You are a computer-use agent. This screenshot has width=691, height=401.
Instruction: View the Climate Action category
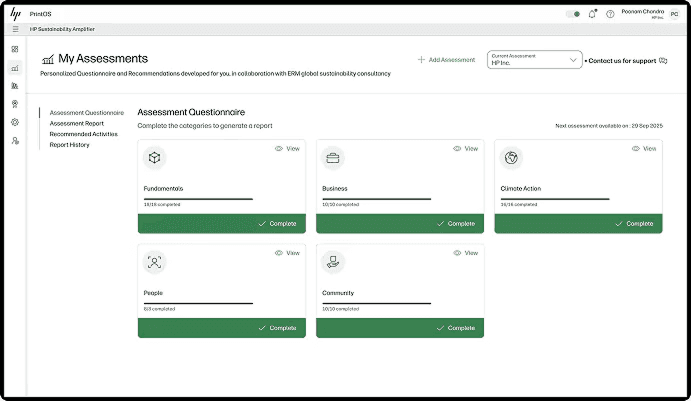click(644, 149)
